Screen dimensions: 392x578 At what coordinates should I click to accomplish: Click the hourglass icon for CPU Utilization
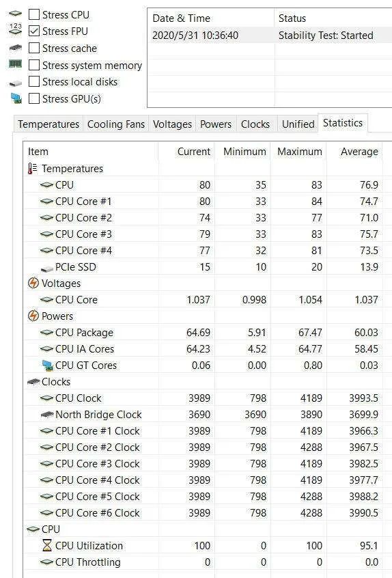point(47,546)
